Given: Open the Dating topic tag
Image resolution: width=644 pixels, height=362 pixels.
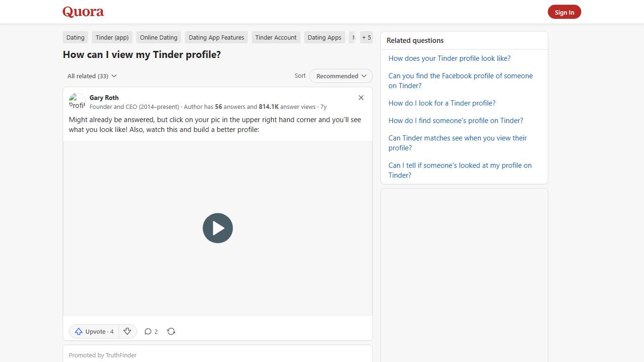Looking at the screenshot, I should pos(75,37).
